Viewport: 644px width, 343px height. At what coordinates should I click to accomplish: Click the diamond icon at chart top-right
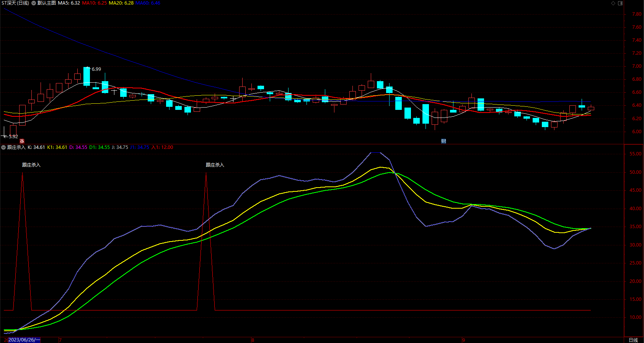coord(613,3)
